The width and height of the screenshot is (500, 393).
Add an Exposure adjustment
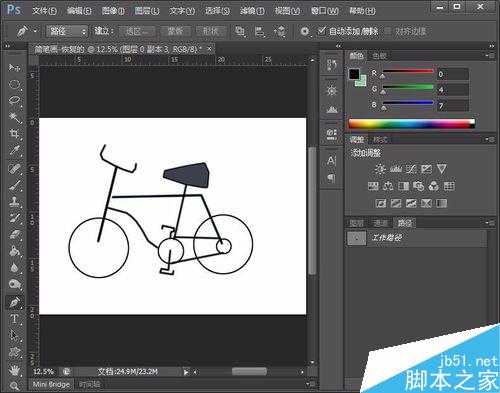coord(426,169)
